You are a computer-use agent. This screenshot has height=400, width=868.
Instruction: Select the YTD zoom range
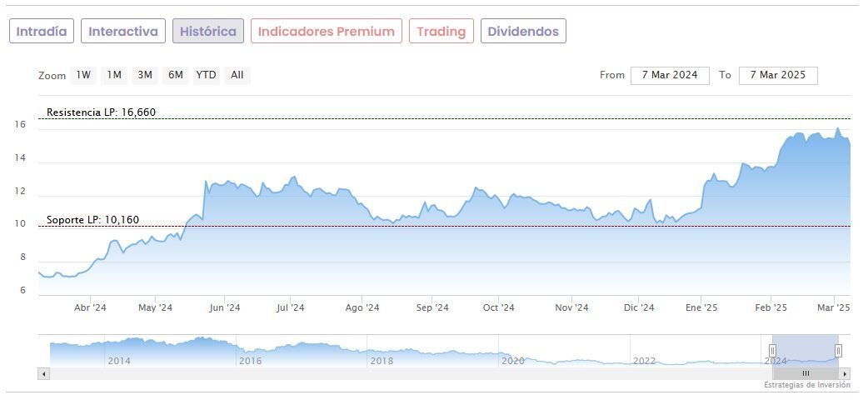[206, 75]
